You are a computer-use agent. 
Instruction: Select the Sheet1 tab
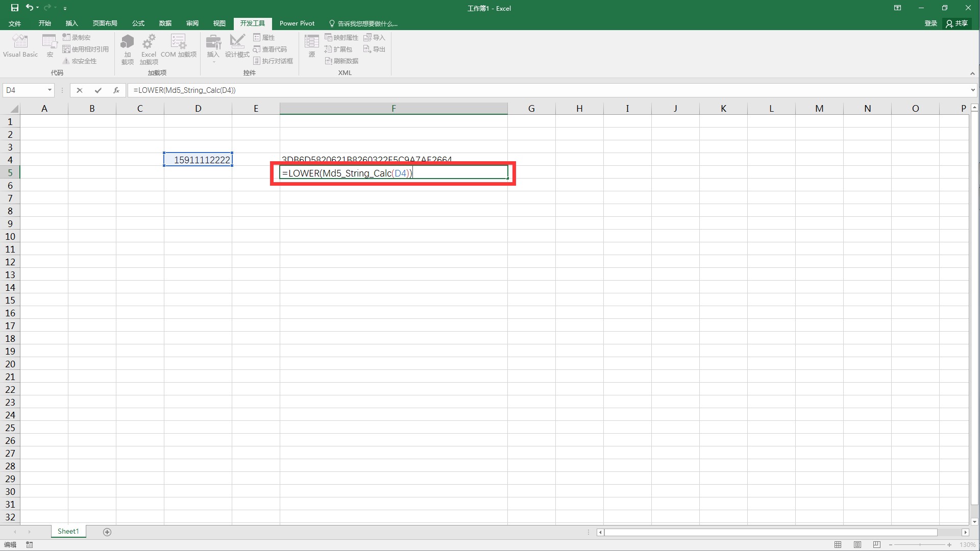(x=68, y=531)
